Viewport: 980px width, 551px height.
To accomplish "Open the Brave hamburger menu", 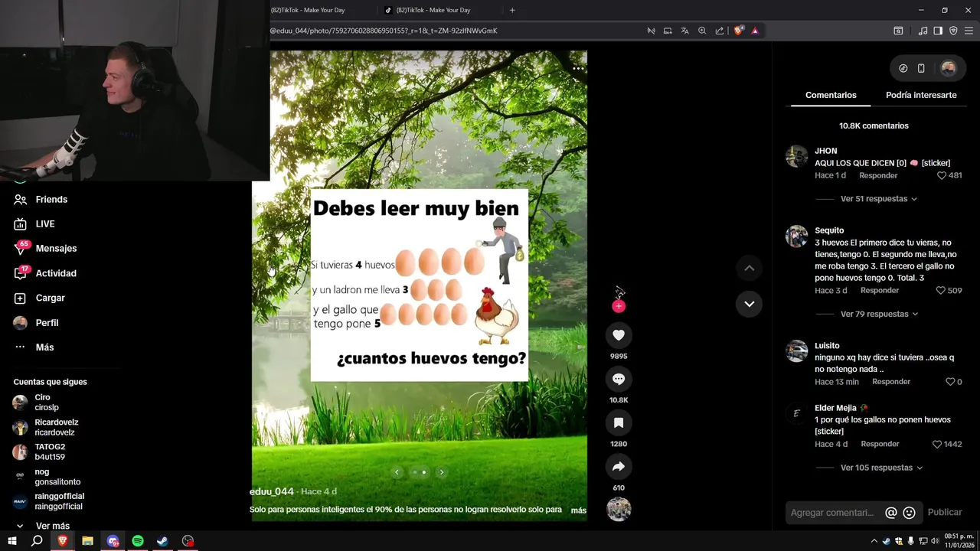I will coord(969,31).
